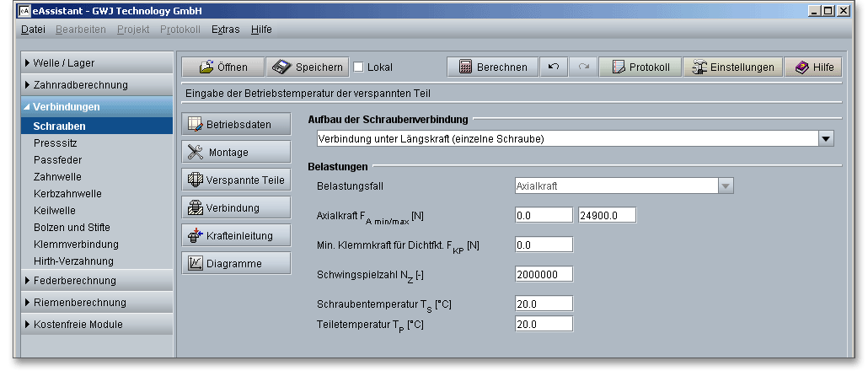
Task: Open the Verspannte Teile section
Action: tap(235, 180)
